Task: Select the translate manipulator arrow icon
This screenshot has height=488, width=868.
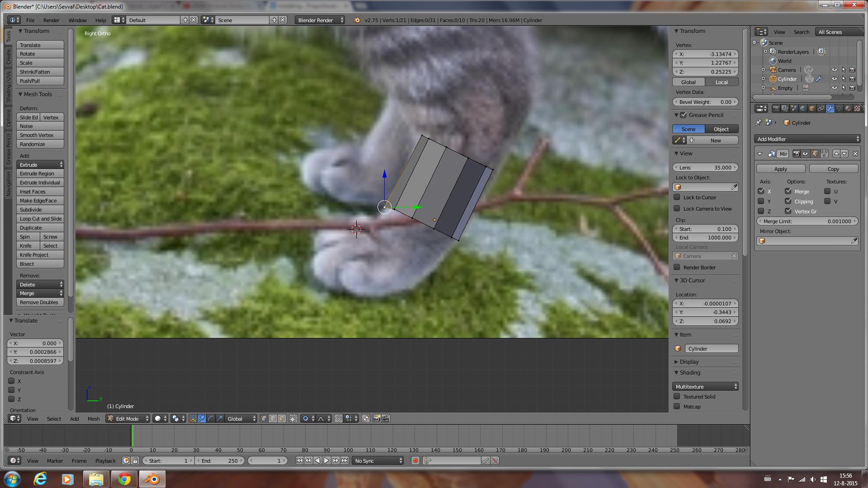Action: (202, 418)
